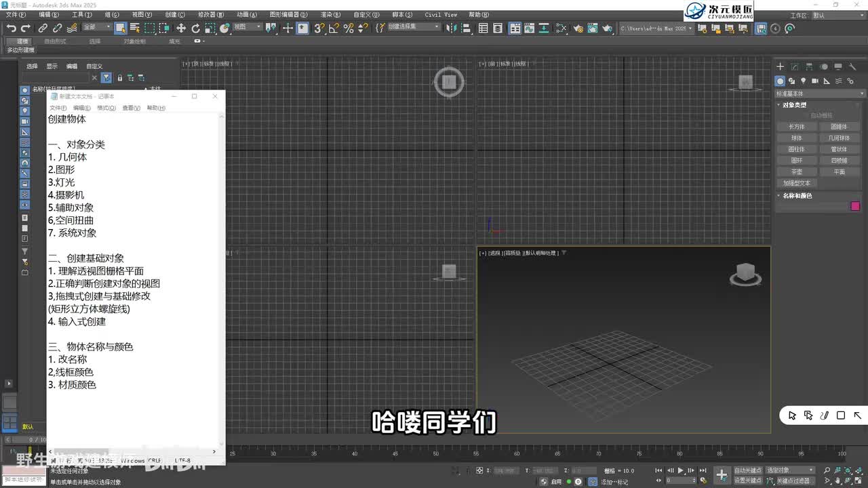Viewport: 868px width, 488px height.
Task: Open the selection filter 全部 dropdown
Action: point(97,27)
